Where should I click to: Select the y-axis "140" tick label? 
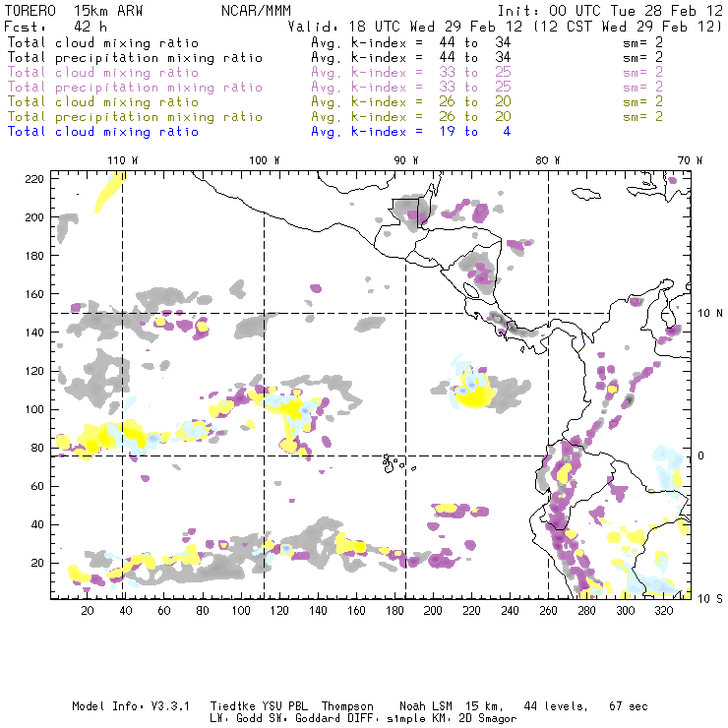pyautogui.click(x=34, y=333)
